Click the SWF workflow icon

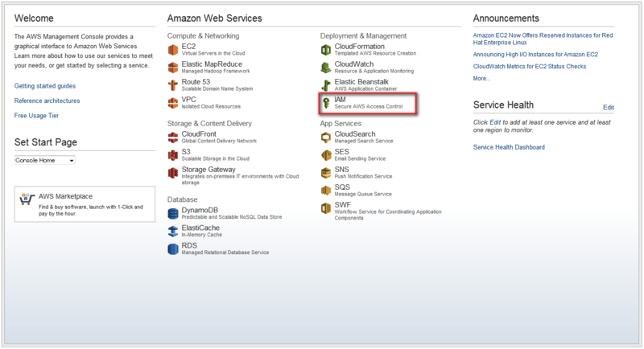(326, 208)
